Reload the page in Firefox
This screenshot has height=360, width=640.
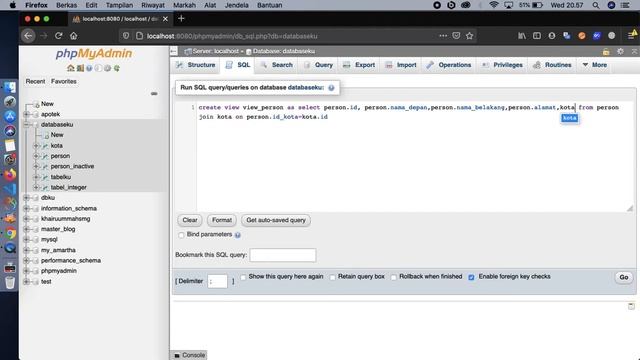(58, 36)
